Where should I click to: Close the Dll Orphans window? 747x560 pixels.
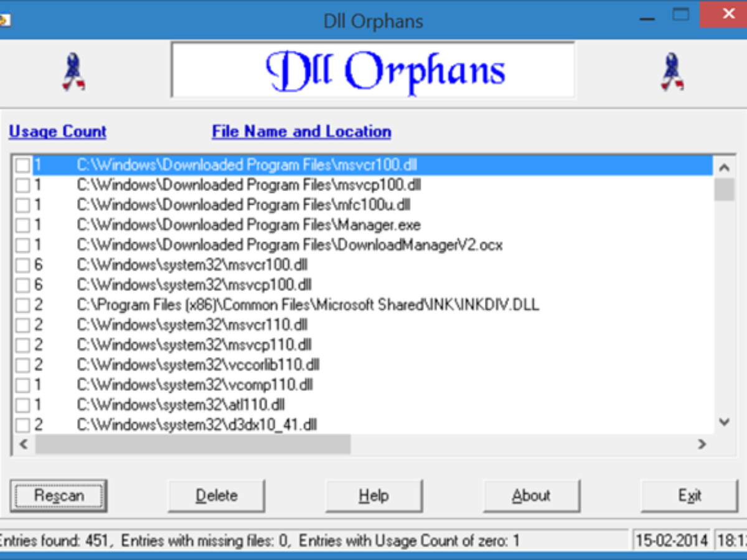pos(724,15)
